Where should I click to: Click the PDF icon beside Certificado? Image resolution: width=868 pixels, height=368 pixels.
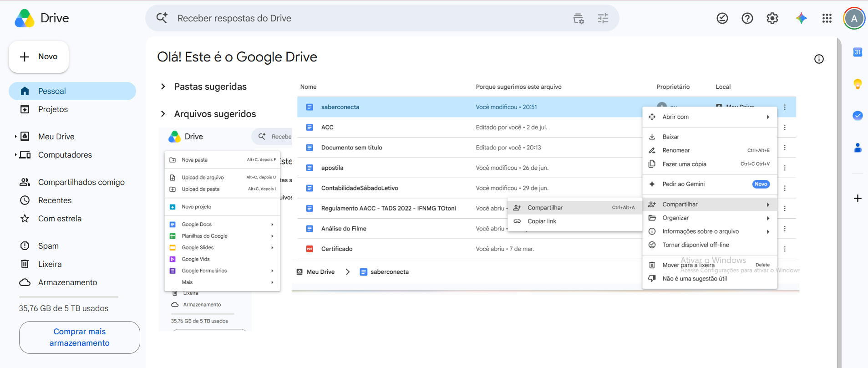310,249
